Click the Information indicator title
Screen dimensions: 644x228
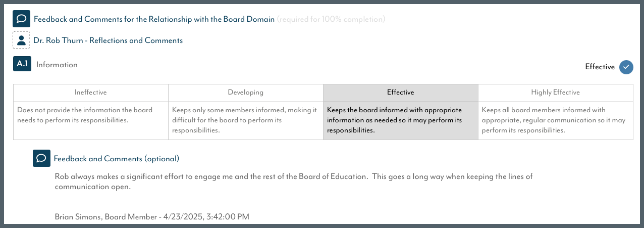tap(57, 65)
